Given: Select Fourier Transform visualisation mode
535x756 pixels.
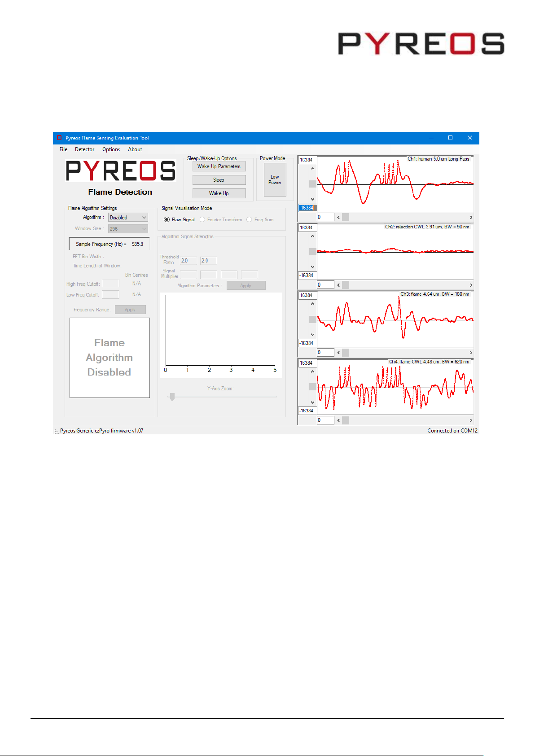Looking at the screenshot, I should pyautogui.click(x=202, y=220).
